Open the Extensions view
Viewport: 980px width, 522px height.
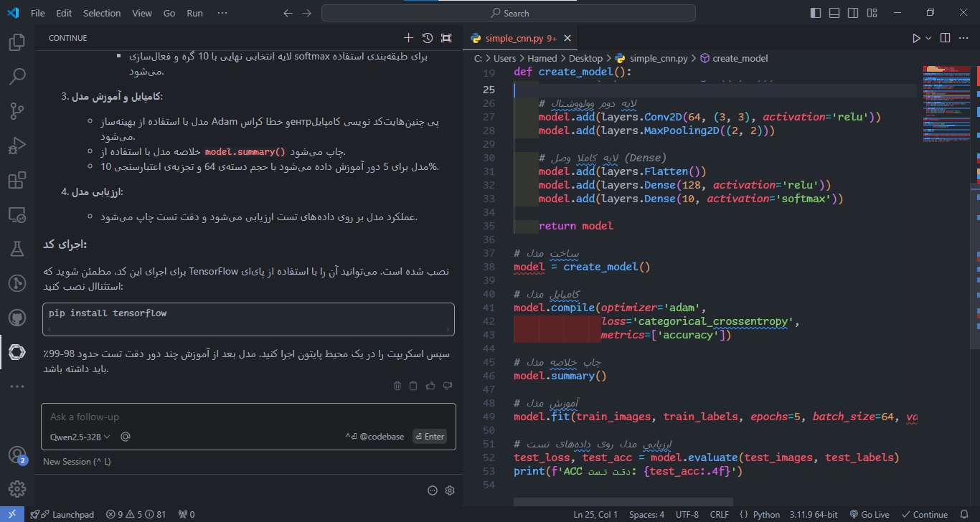click(17, 181)
